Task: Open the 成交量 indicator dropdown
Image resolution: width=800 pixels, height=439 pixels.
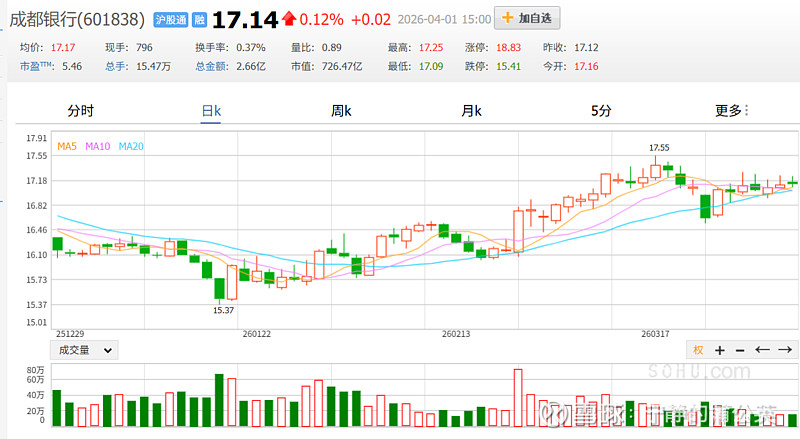Action: coord(84,350)
